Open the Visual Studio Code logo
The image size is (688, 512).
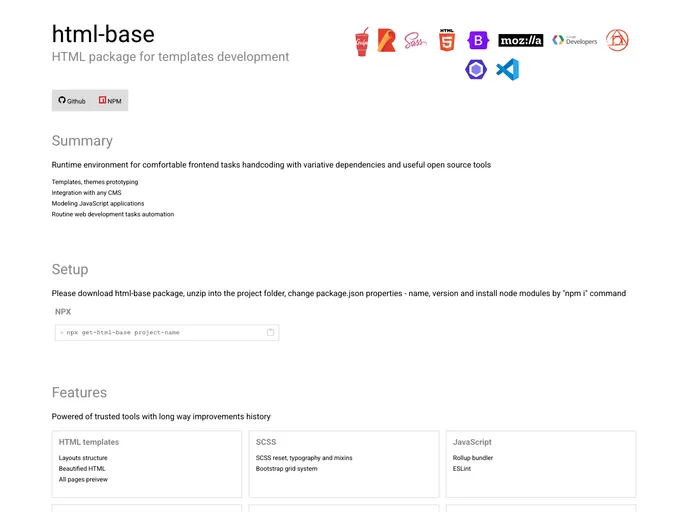(x=508, y=70)
